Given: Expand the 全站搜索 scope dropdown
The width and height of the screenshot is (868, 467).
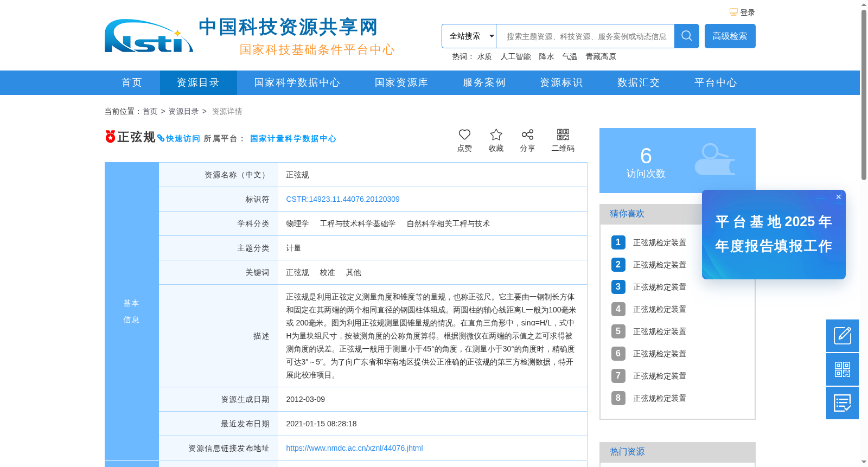Looking at the screenshot, I should tap(469, 36).
